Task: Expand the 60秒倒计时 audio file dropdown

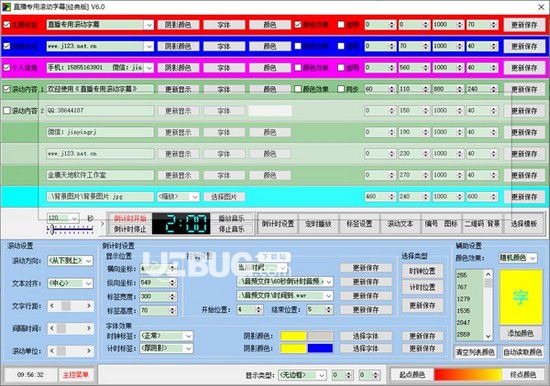Action: pos(329,281)
